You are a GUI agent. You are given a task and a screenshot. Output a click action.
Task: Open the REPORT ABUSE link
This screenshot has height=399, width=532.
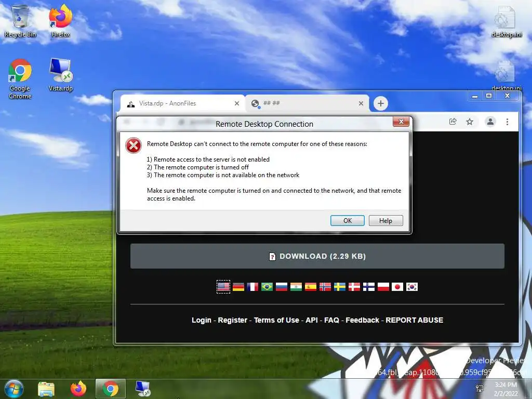point(414,320)
